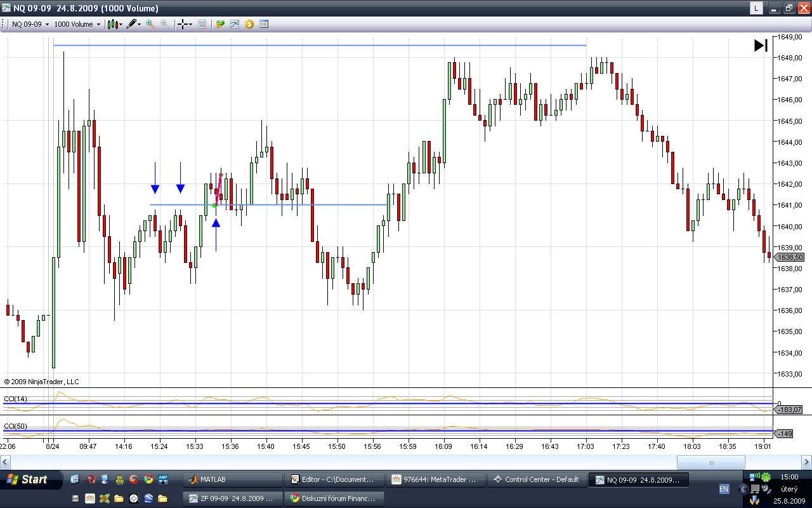Click the CCI(14) indicator label
Image resolution: width=812 pixels, height=508 pixels.
click(15, 399)
